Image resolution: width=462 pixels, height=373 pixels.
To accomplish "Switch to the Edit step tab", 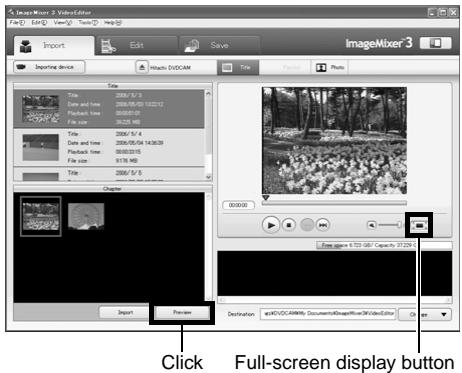I will coord(136,45).
